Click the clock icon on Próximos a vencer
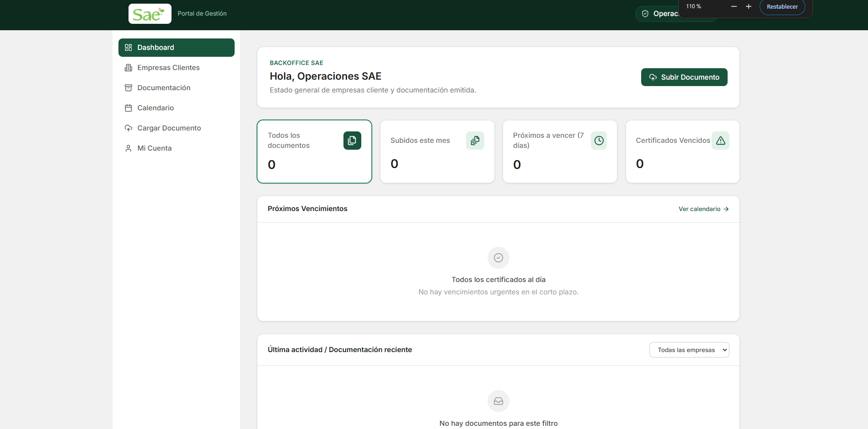The image size is (868, 429). [x=599, y=141]
